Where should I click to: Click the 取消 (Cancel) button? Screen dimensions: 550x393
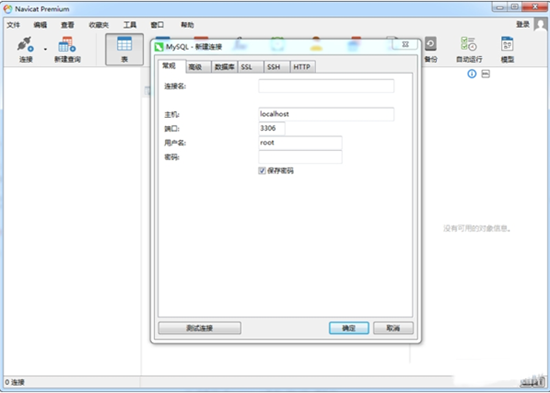393,328
